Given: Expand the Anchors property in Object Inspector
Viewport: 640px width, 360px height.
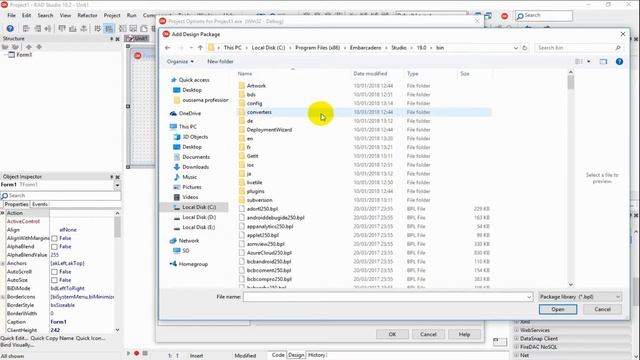Looking at the screenshot, I should 3,263.
